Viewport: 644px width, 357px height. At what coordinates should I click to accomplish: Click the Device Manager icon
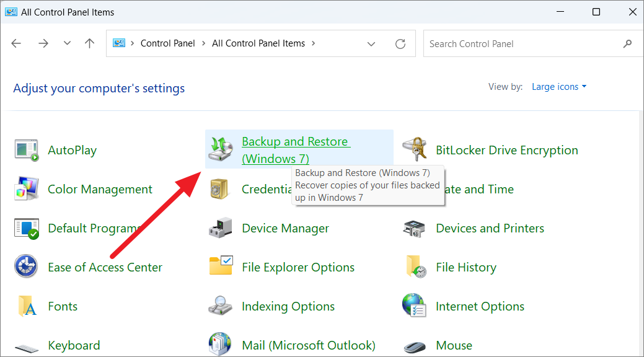pyautogui.click(x=221, y=227)
